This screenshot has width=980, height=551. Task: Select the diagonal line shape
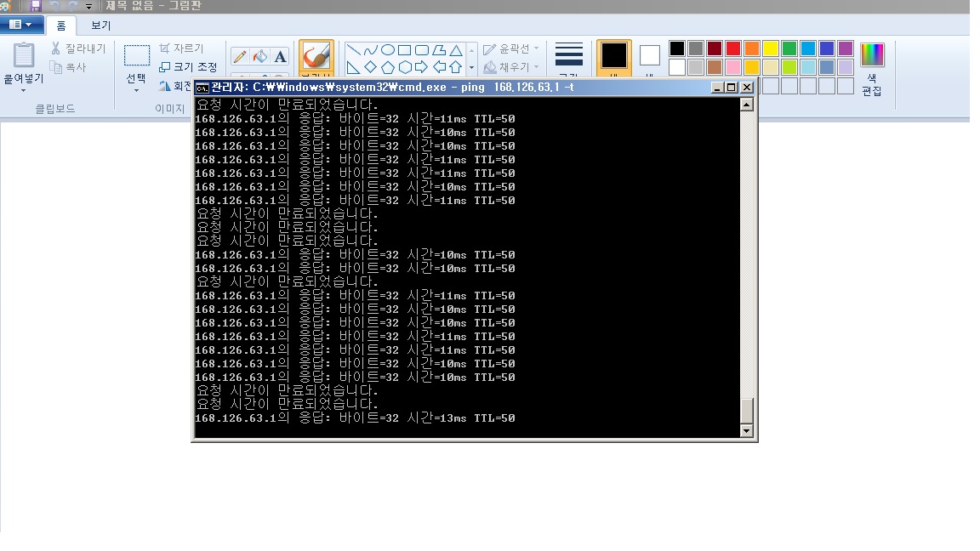[353, 50]
